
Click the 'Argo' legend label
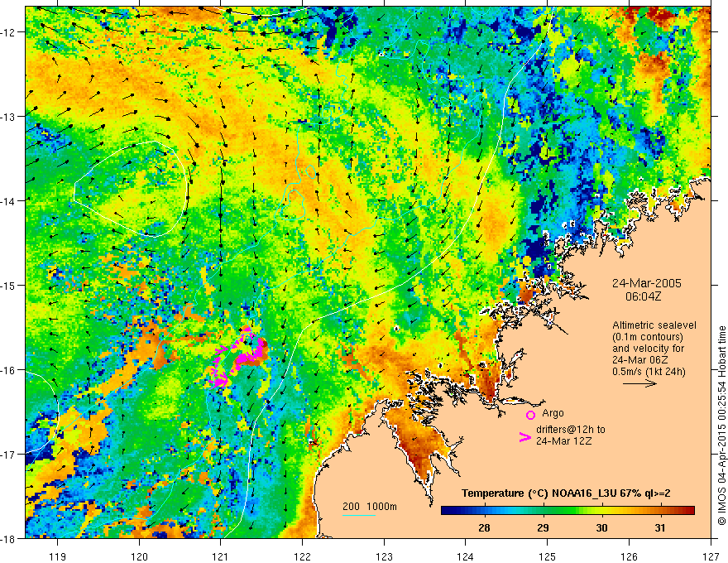[x=553, y=413]
